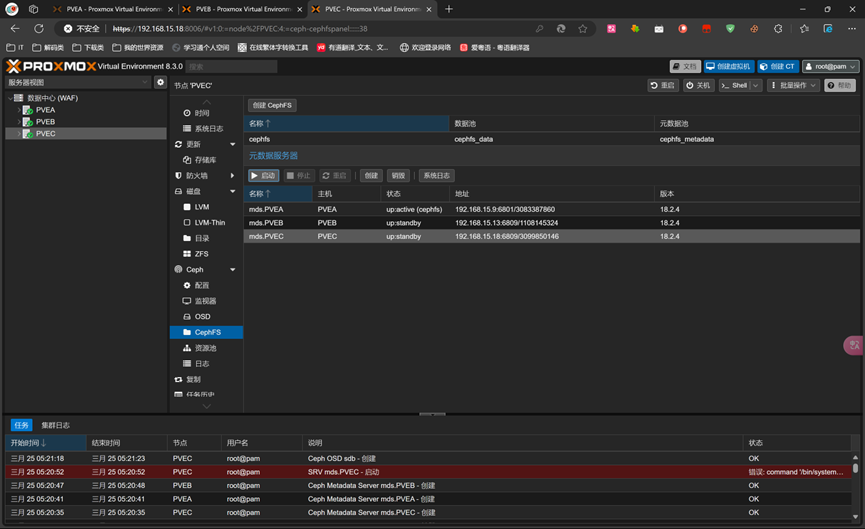Viewport: 865px width, 529px height.
Task: Open 文档 (Documentation) button
Action: click(x=685, y=66)
